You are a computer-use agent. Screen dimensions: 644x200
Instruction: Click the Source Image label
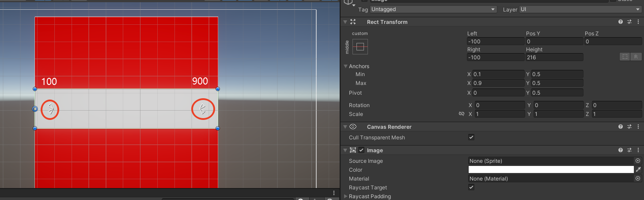point(366,161)
